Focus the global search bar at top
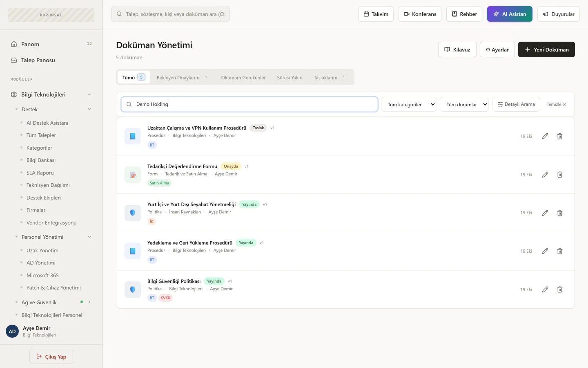 click(x=170, y=14)
